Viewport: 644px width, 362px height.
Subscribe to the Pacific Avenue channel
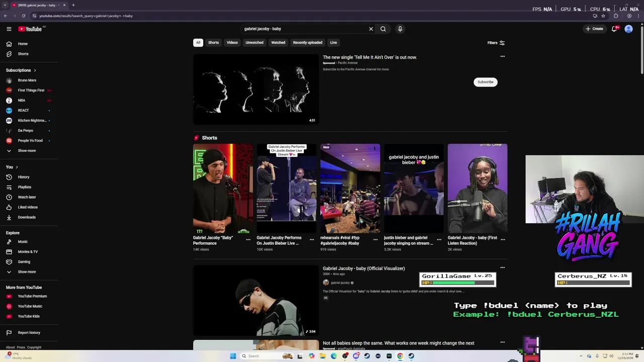point(486,82)
